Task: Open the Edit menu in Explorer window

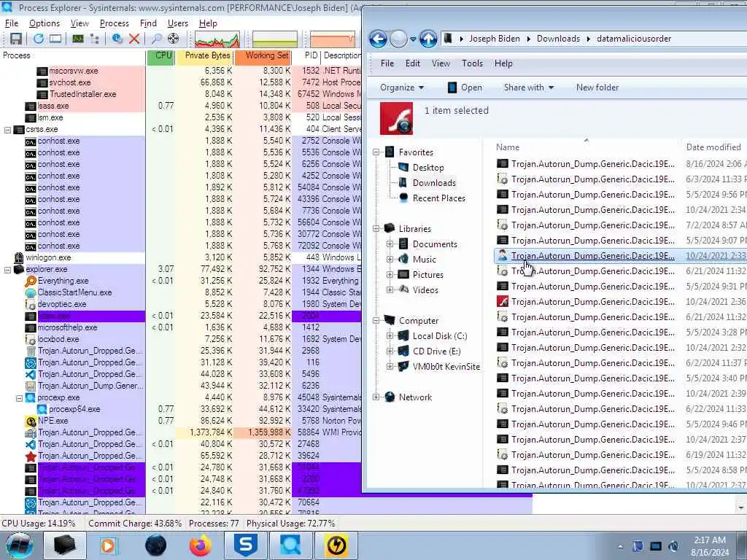Action: pos(413,63)
